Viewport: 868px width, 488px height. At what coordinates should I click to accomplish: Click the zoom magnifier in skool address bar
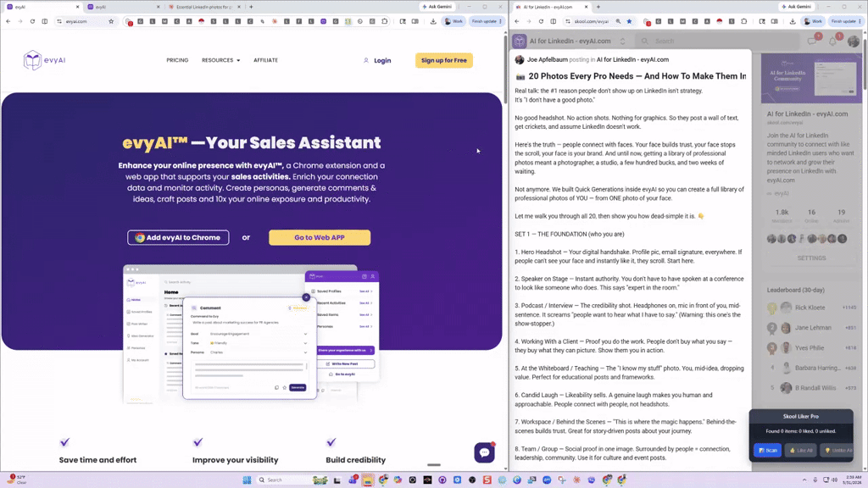click(x=618, y=21)
